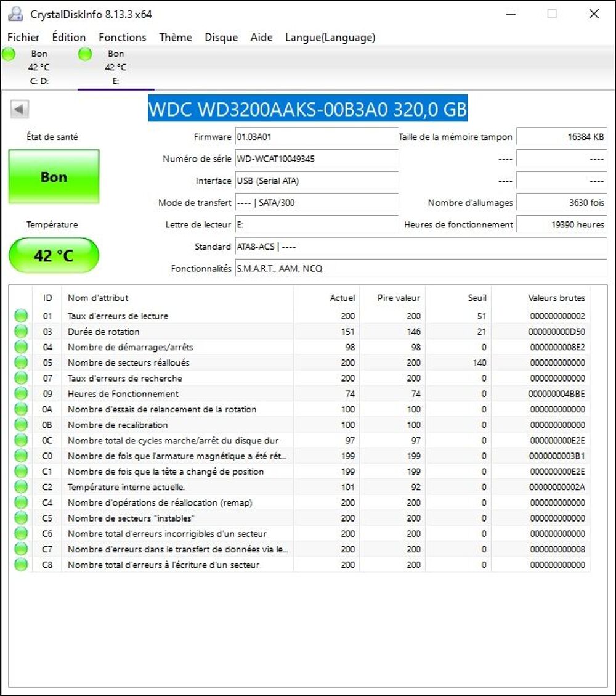
Task: Click the operating hours field 19390 heures
Action: point(561,224)
